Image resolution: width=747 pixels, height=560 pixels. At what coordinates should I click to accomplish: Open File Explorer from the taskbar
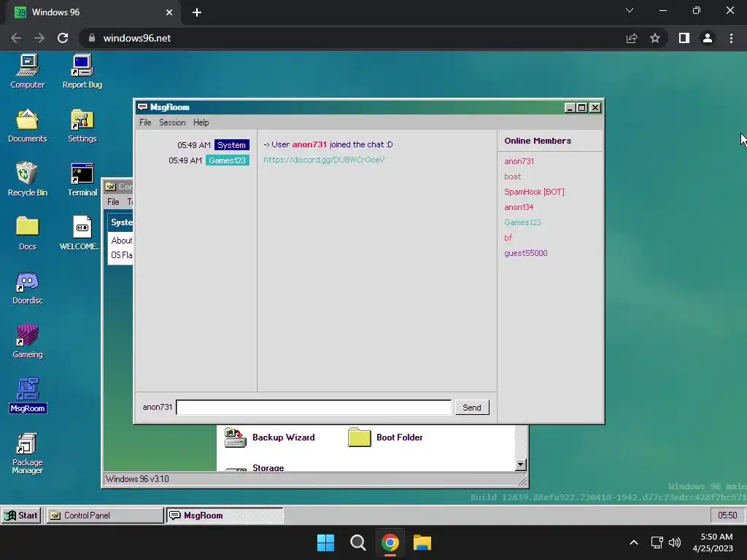422,542
